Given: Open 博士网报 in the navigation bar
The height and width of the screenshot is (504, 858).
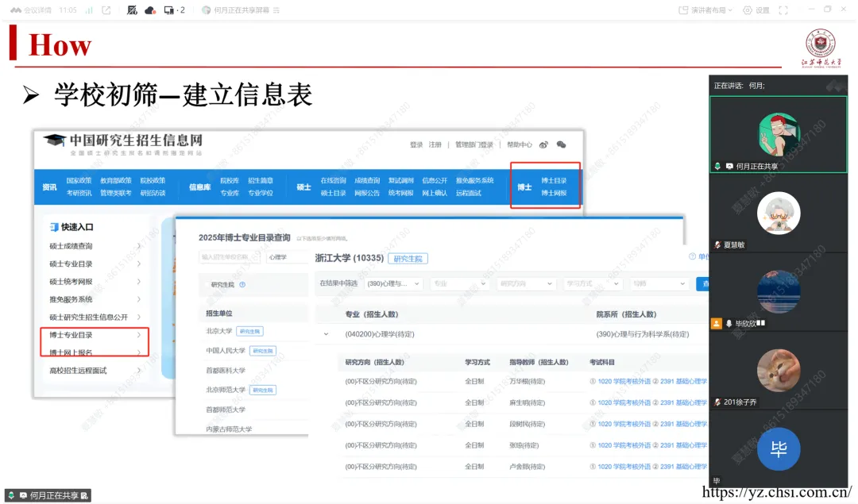Looking at the screenshot, I should [x=554, y=193].
